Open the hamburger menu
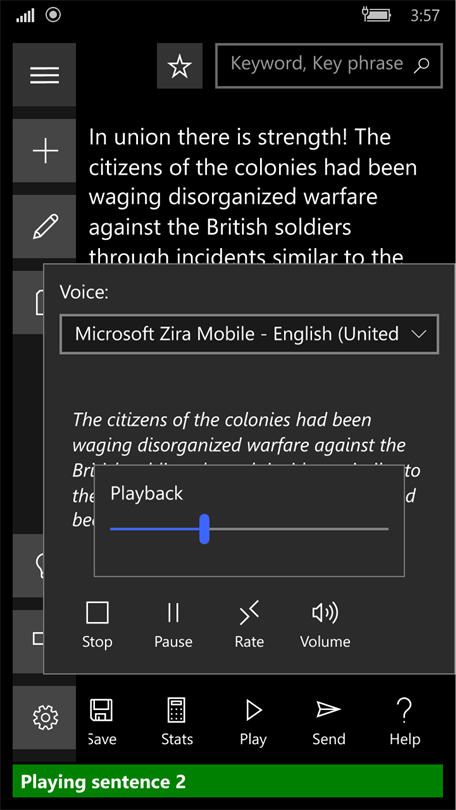This screenshot has height=810, width=456. (44, 75)
